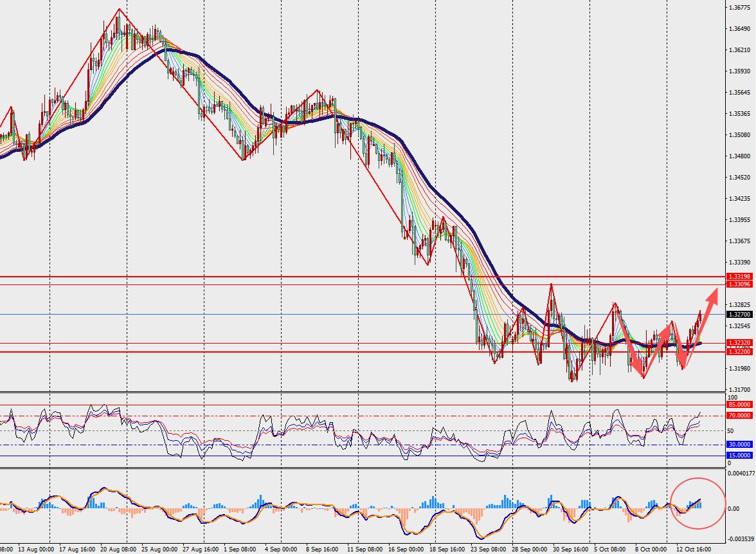Click the 11 Sep 08:00 time label

[x=364, y=549]
